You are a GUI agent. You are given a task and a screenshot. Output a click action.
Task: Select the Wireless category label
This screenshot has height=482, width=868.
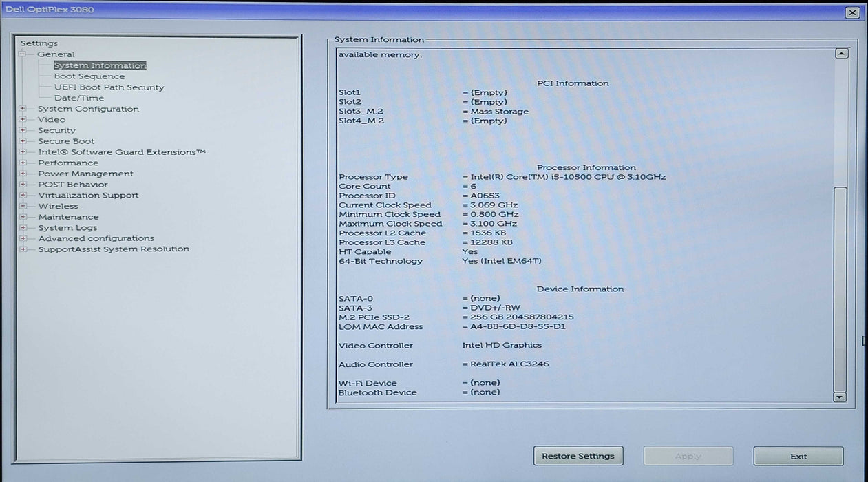click(58, 206)
